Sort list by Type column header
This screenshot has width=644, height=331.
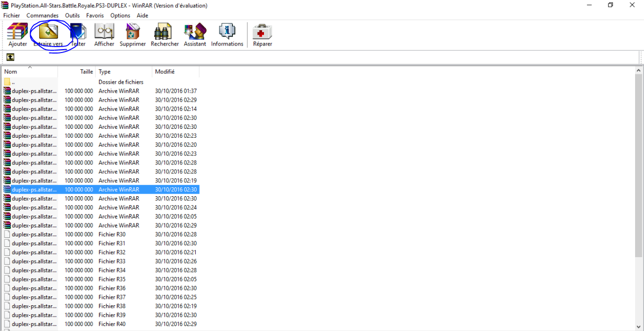[124, 72]
